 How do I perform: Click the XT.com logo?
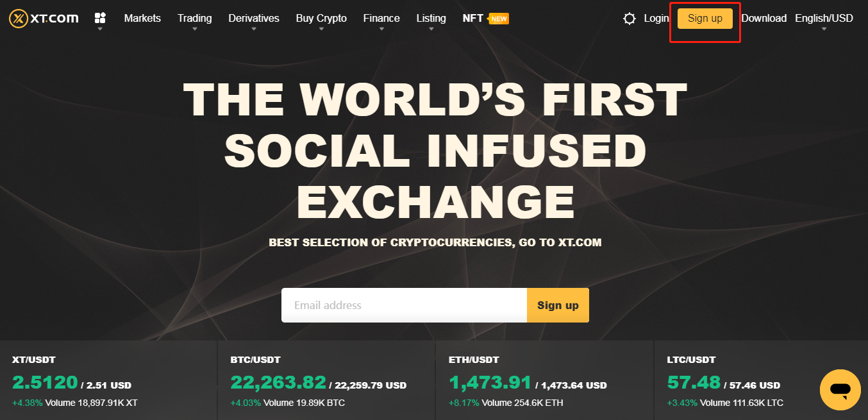click(x=42, y=18)
